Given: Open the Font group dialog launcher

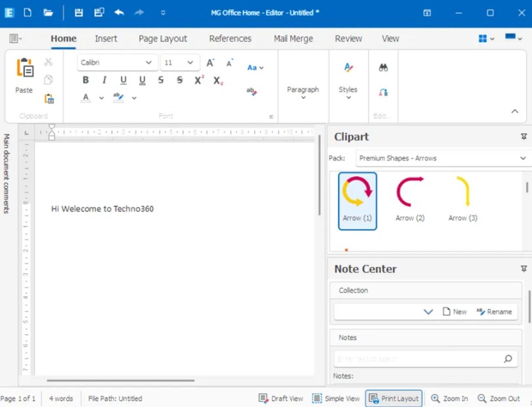Looking at the screenshot, I should pyautogui.click(x=271, y=117).
